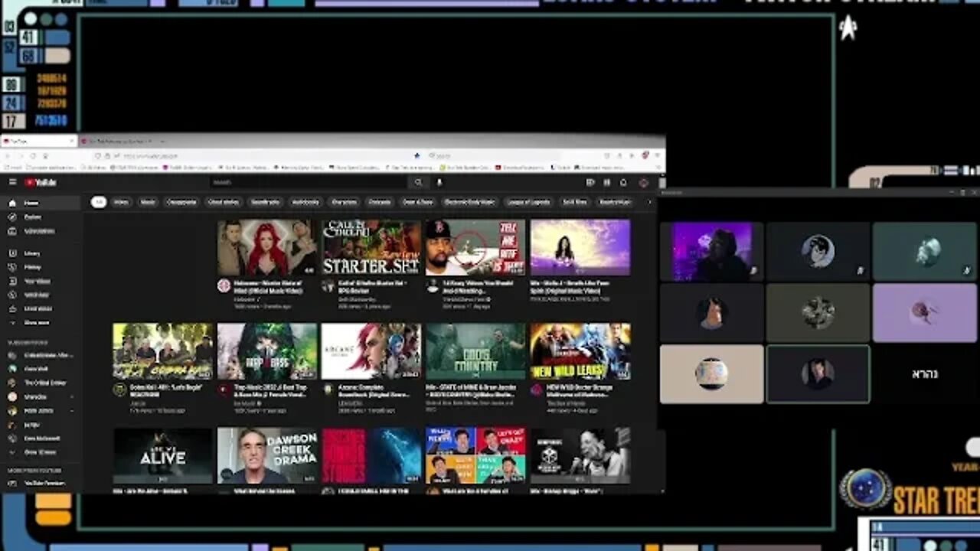Open Watch later in the sidebar
The width and height of the screenshot is (980, 551).
(x=40, y=295)
